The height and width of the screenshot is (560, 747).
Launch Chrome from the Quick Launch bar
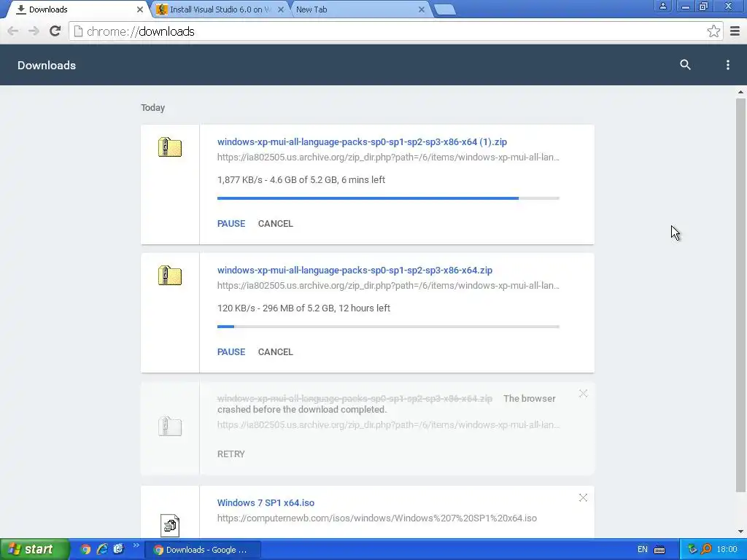pos(85,550)
